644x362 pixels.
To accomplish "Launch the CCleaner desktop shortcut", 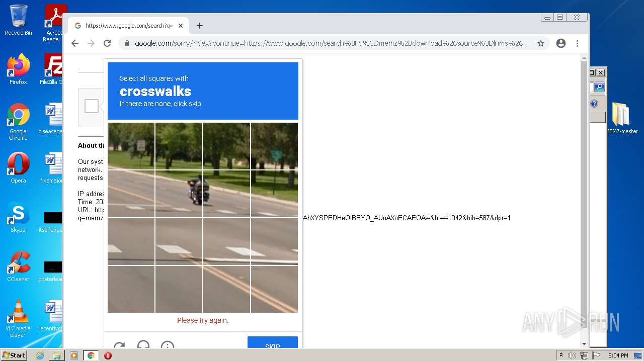I will (x=18, y=266).
